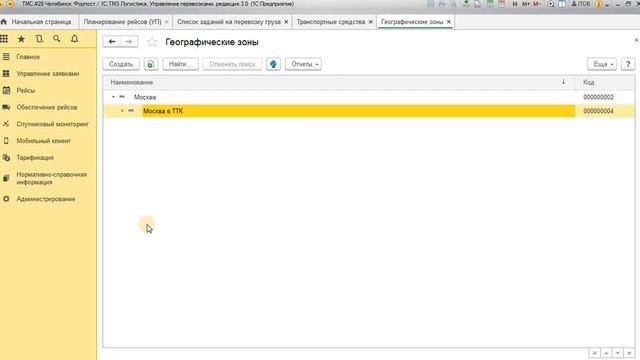Open History icon in sidebar toolbar

click(39, 39)
